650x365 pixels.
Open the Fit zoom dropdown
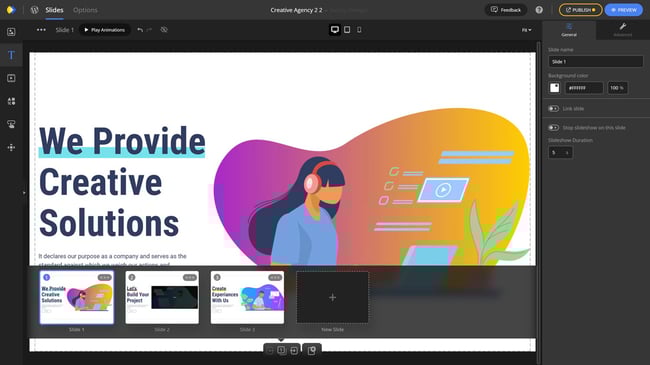[x=526, y=30]
